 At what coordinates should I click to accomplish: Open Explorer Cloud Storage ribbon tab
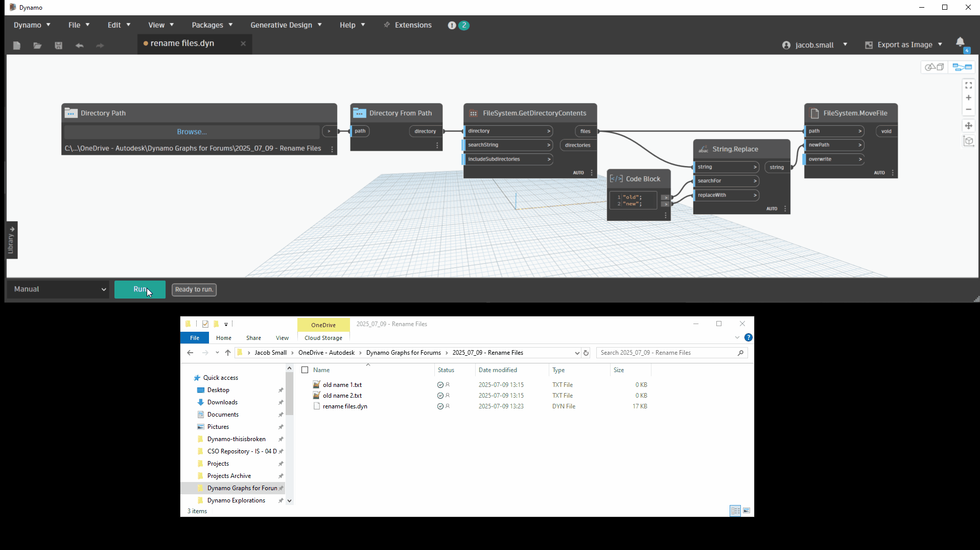coord(323,338)
